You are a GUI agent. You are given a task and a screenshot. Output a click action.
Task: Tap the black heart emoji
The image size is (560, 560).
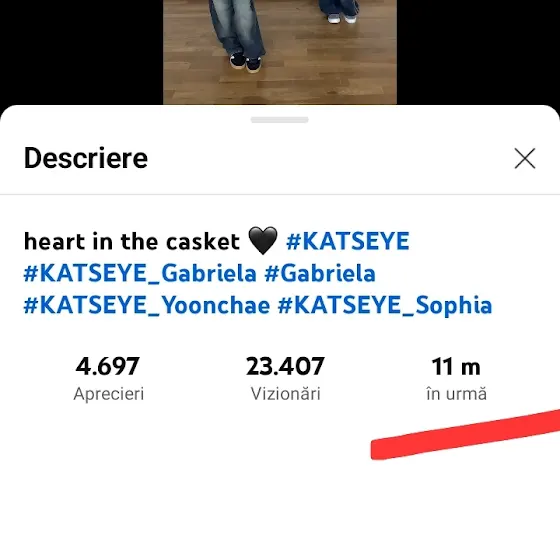pyautogui.click(x=262, y=241)
